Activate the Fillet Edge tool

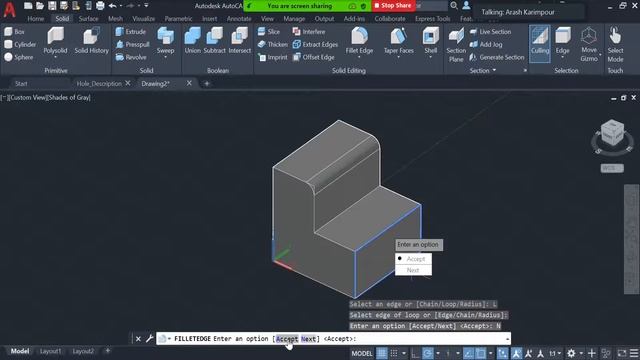pos(359,39)
